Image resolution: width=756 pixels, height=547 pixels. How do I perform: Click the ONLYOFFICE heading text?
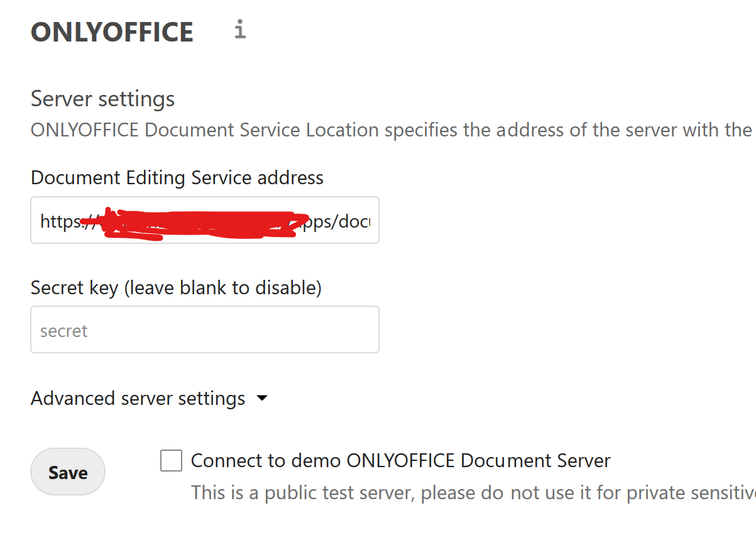(x=112, y=32)
